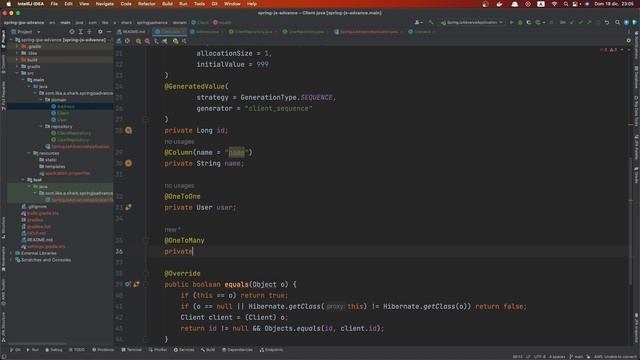640x360 pixels.
Task: Collapse the domain package node
Action: [x=41, y=100]
